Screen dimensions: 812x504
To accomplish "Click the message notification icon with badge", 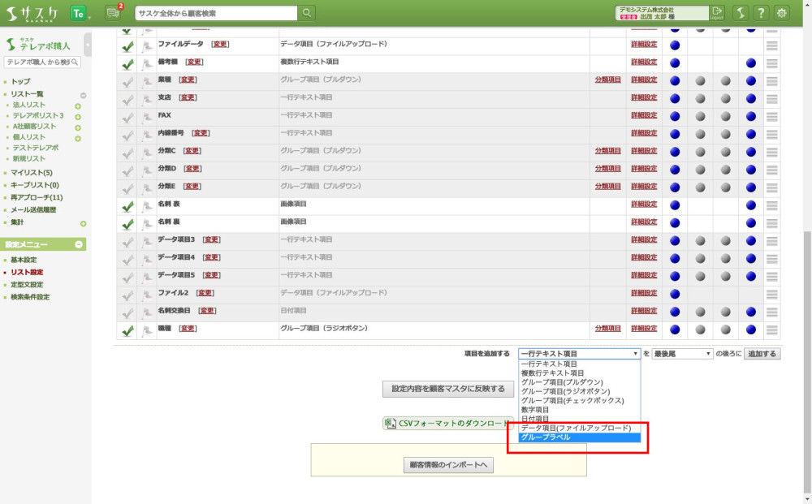I will click(113, 12).
